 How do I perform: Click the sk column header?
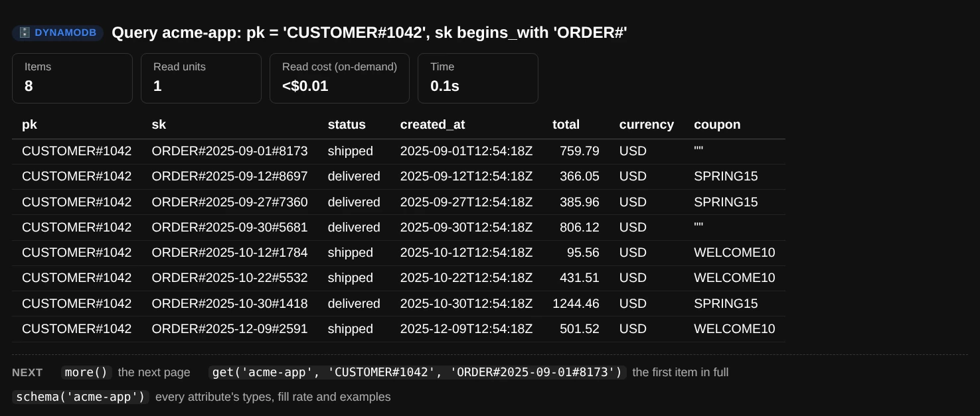coord(159,125)
